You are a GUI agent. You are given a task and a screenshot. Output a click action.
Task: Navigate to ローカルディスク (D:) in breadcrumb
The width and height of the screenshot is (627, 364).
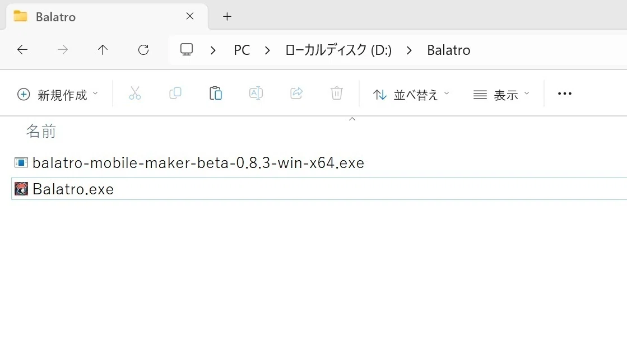(x=338, y=50)
